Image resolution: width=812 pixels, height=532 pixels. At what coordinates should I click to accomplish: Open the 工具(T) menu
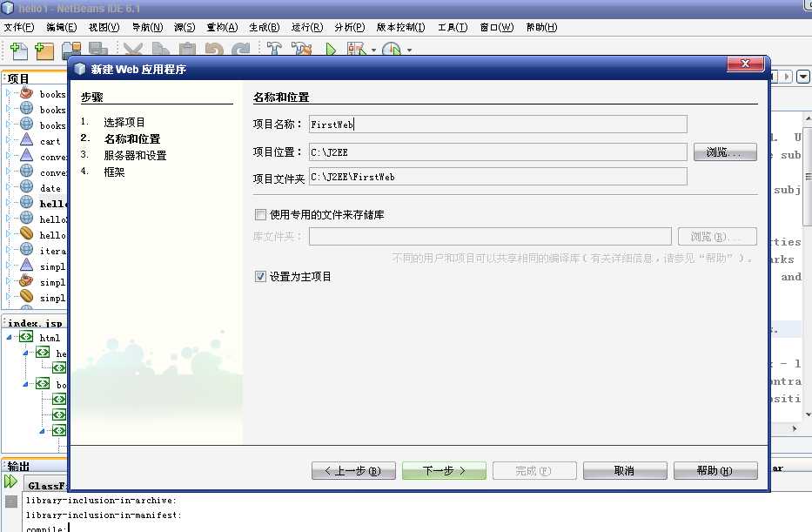click(453, 27)
